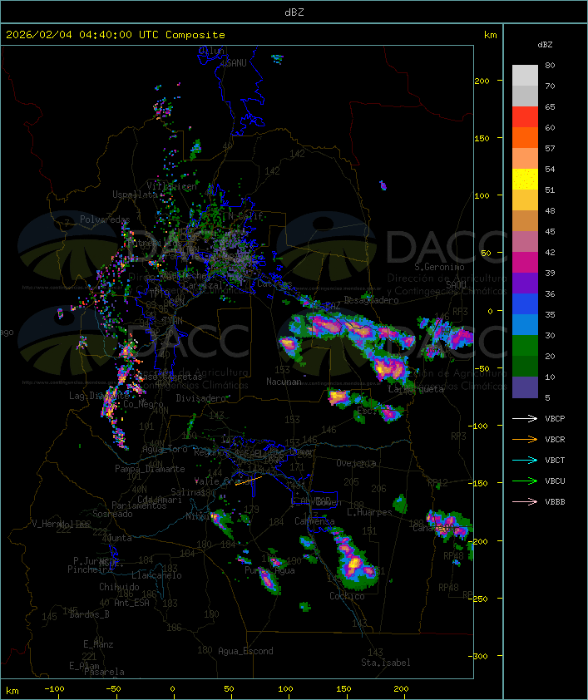Image resolution: width=588 pixels, height=700 pixels.
Task: Click the Desaguadero map label
Action: tap(371, 300)
